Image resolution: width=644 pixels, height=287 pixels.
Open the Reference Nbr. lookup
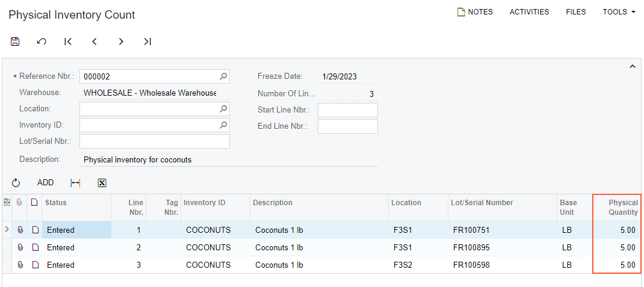[223, 76]
